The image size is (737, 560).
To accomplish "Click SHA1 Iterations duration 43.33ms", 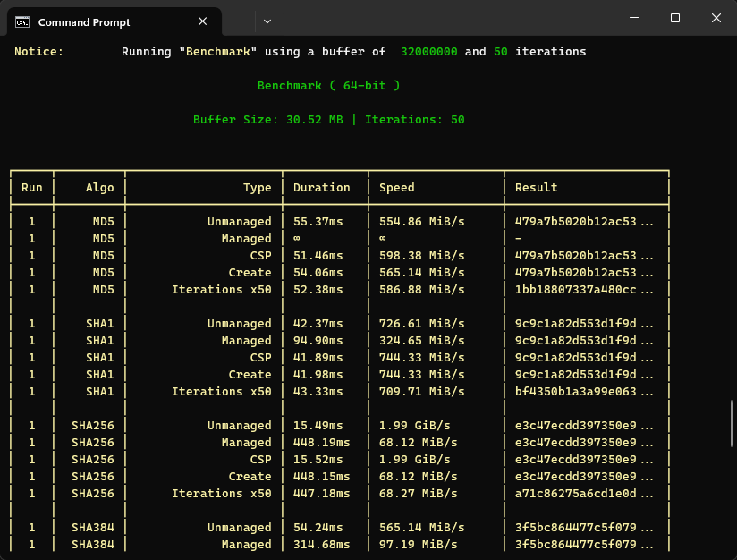I will click(x=318, y=392).
